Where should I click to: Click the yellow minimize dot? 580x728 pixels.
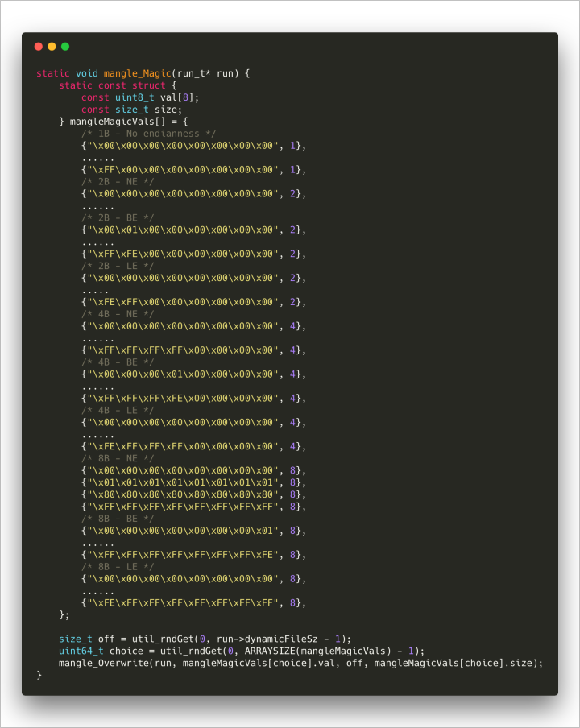[x=52, y=47]
